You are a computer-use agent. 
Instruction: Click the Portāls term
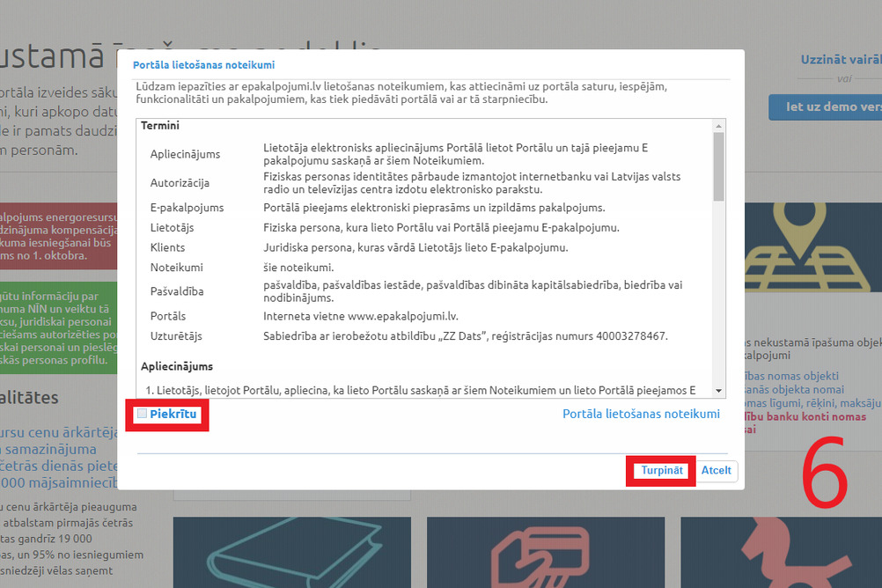(x=167, y=316)
